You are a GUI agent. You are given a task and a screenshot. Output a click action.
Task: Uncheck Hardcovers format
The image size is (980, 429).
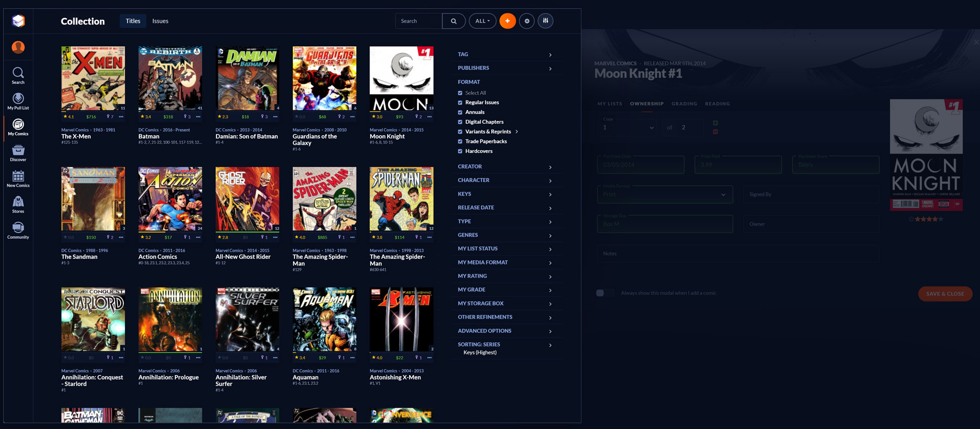tap(460, 151)
